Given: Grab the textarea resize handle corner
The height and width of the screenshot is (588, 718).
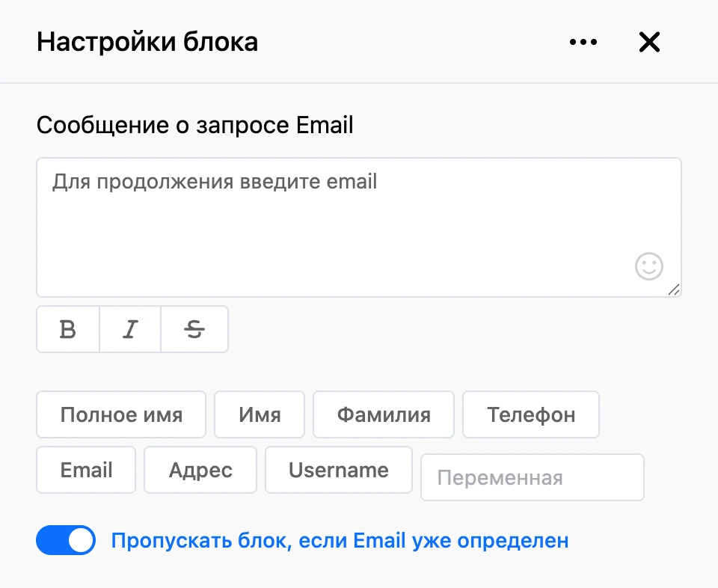Looking at the screenshot, I should pyautogui.click(x=674, y=290).
